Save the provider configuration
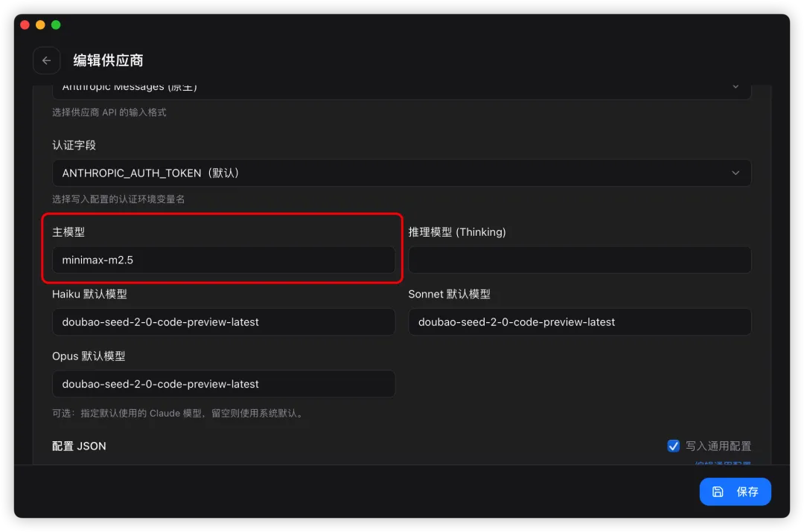Viewport: 804px width, 532px height. pos(735,492)
